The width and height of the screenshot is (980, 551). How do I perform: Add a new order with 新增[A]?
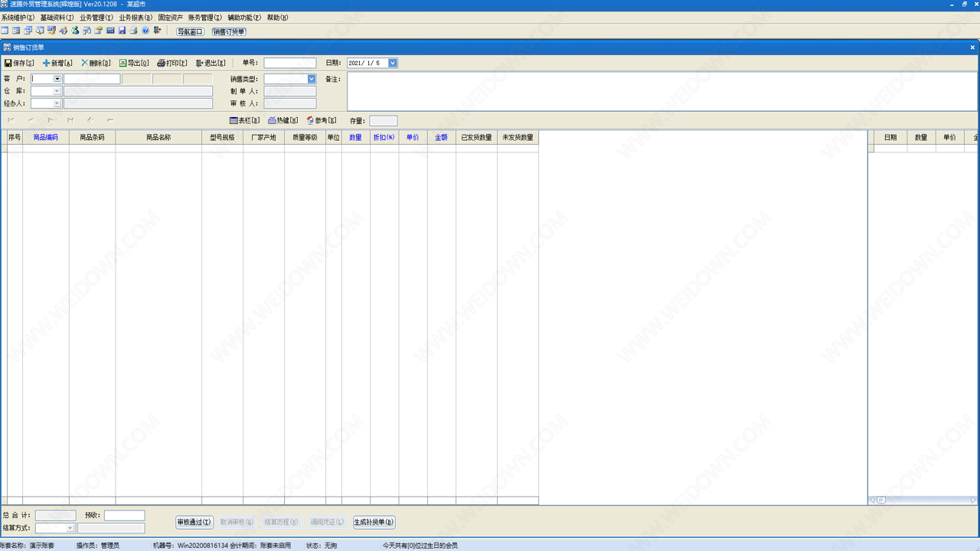pos(57,63)
